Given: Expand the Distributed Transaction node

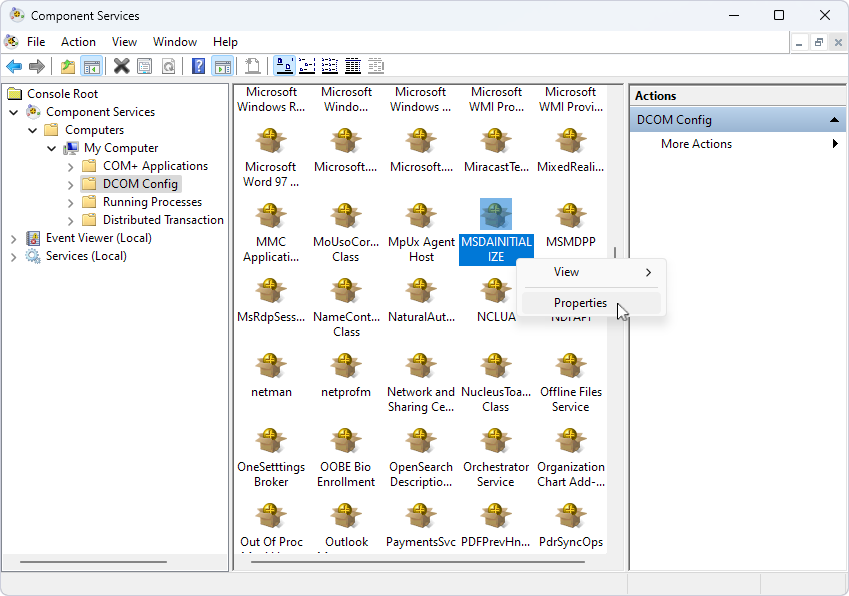Looking at the screenshot, I should (70, 220).
